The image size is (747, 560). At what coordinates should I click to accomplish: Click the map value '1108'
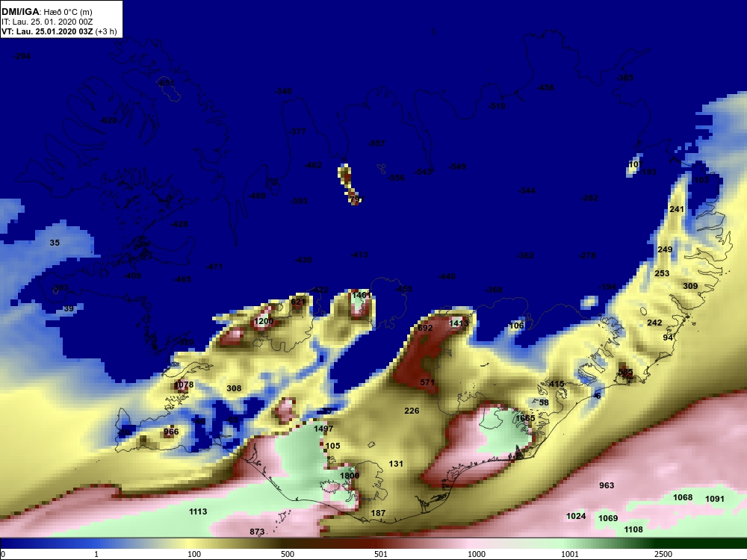click(x=633, y=529)
